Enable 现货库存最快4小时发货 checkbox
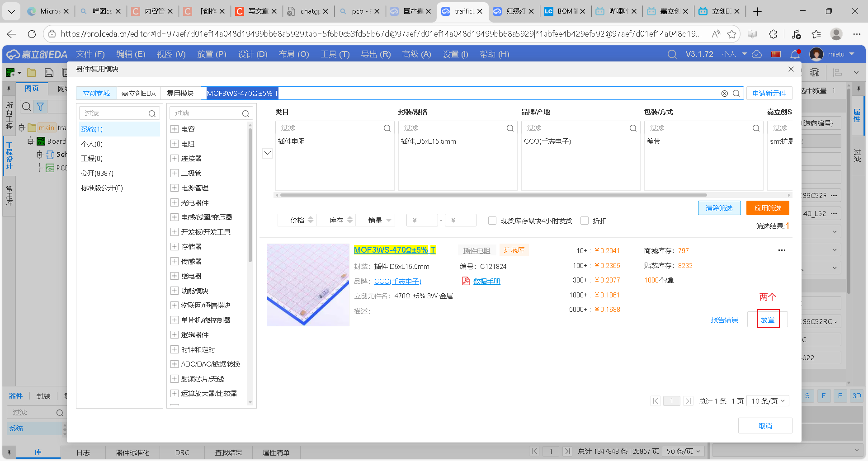Screen dimensions: 868x461 [492, 221]
